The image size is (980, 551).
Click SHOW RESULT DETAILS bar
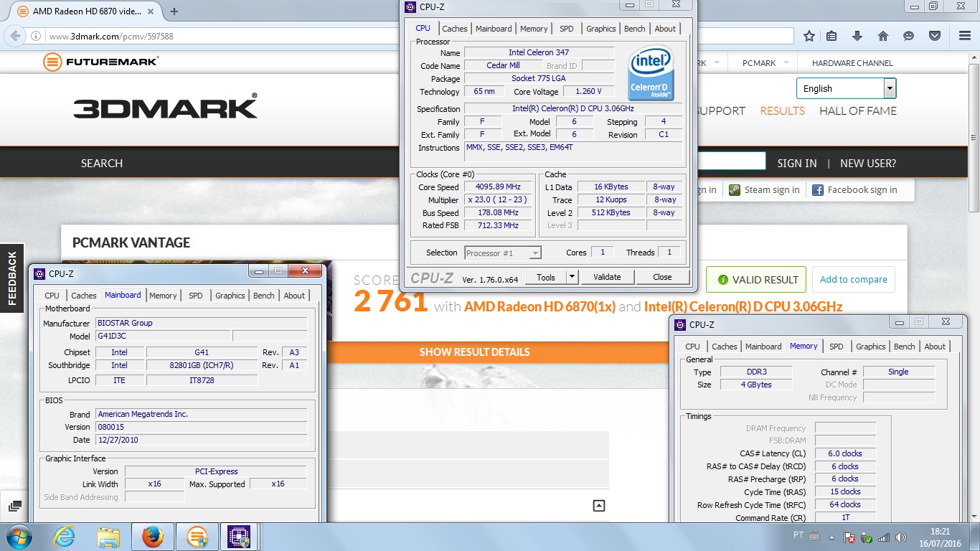[x=475, y=352]
